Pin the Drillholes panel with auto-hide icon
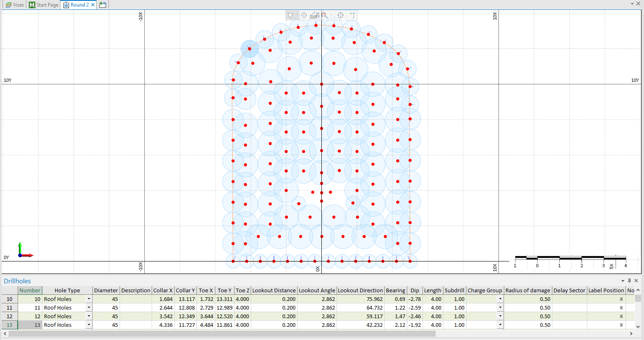Screen dimensions: 644x340 [629, 281]
